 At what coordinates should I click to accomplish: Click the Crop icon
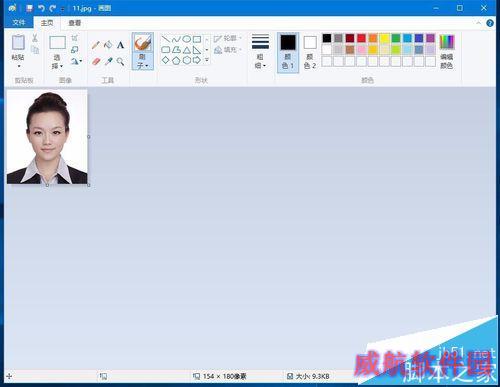tap(75, 38)
